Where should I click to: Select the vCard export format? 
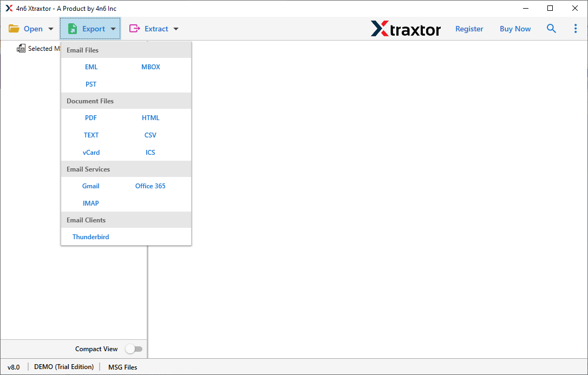pos(91,152)
